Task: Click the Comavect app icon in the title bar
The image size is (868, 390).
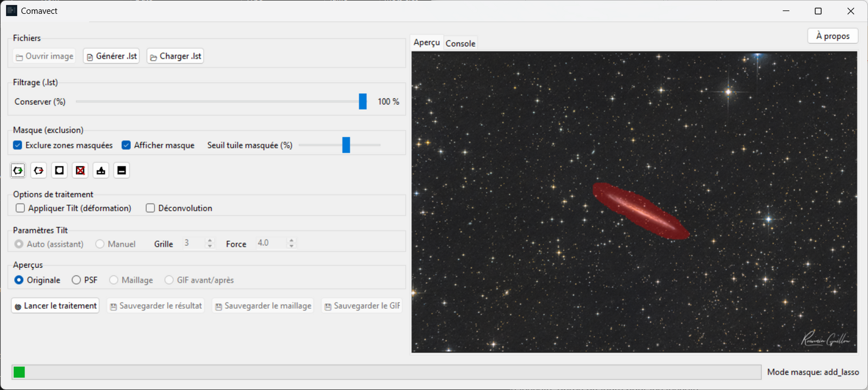Action: (x=12, y=10)
